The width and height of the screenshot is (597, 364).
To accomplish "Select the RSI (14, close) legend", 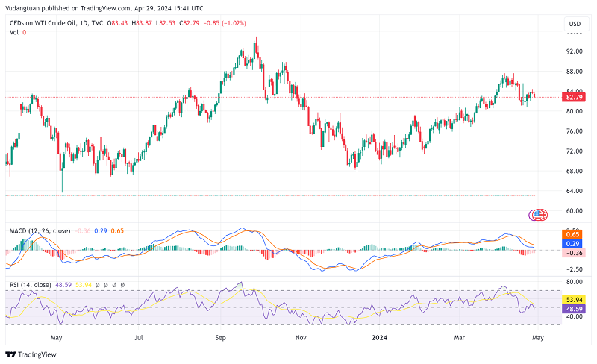I will click(x=31, y=285).
